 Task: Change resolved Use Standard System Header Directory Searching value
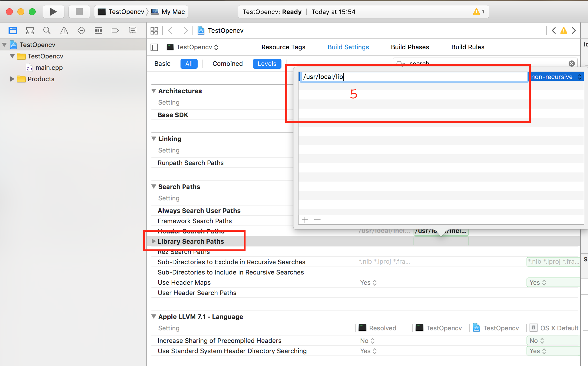pyautogui.click(x=368, y=351)
